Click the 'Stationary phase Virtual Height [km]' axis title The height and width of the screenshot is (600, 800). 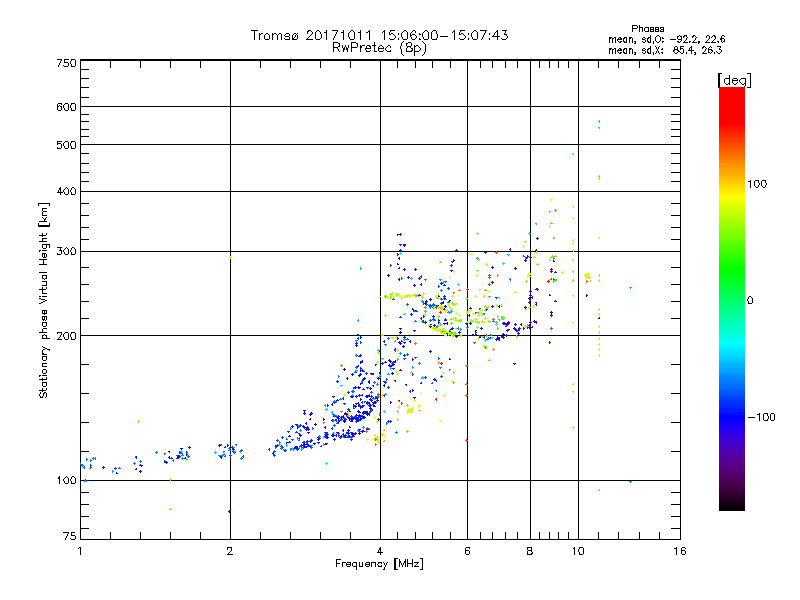coord(44,300)
